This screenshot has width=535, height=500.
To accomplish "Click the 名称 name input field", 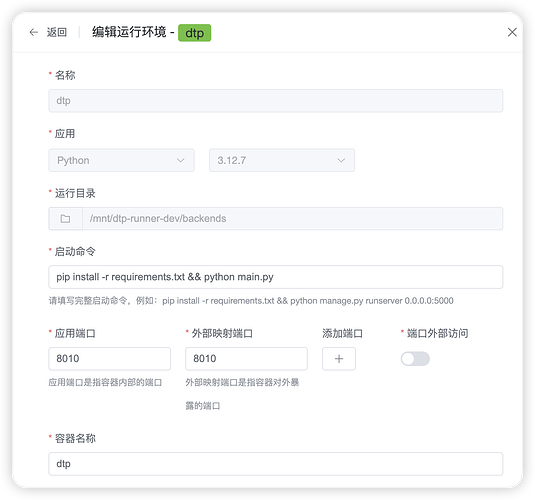I will click(275, 101).
